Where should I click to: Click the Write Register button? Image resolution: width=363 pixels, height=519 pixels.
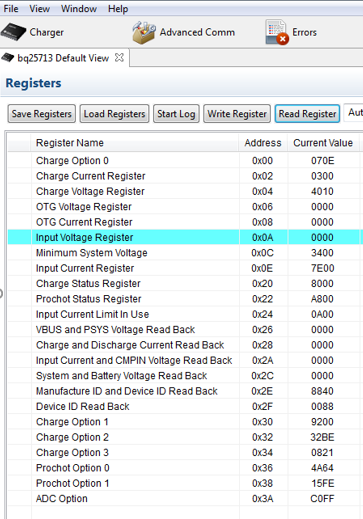point(237,114)
